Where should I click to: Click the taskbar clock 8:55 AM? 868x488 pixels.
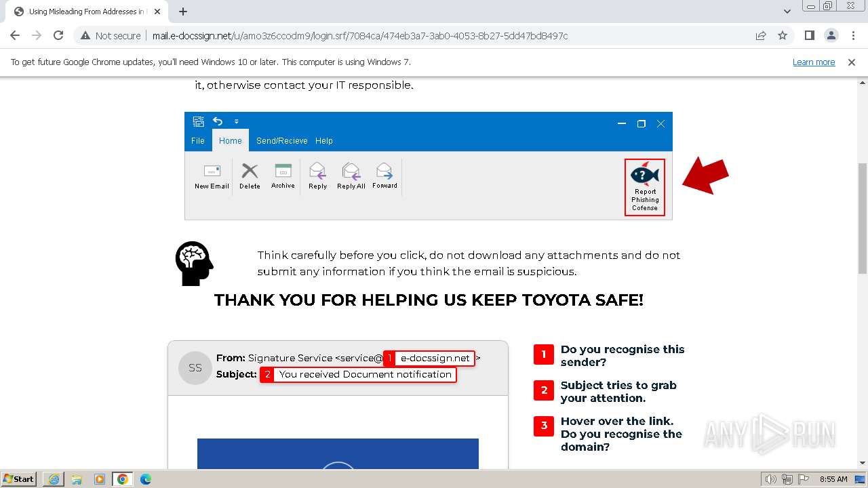click(x=833, y=479)
